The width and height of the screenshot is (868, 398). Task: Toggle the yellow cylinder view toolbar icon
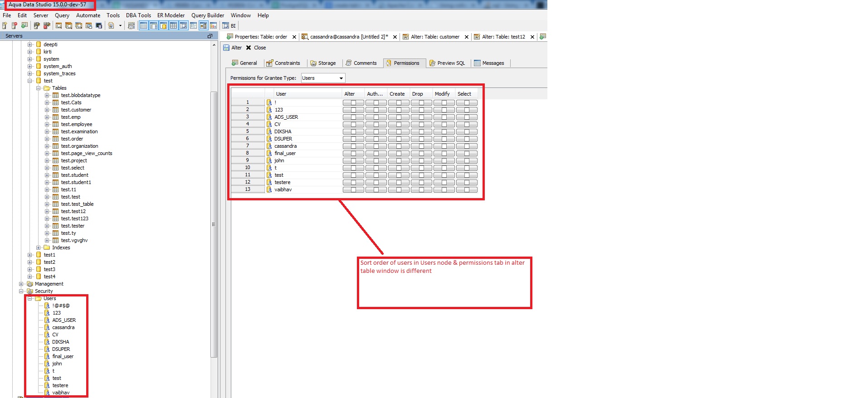[x=163, y=26]
